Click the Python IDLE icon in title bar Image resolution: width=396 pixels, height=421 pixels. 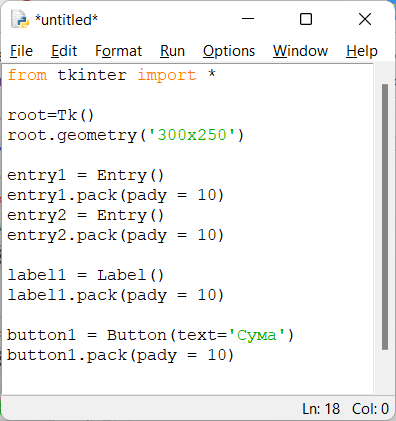(19, 19)
